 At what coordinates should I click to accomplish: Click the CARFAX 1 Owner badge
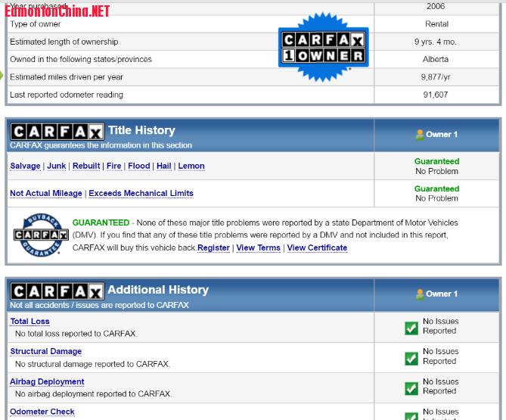323,47
